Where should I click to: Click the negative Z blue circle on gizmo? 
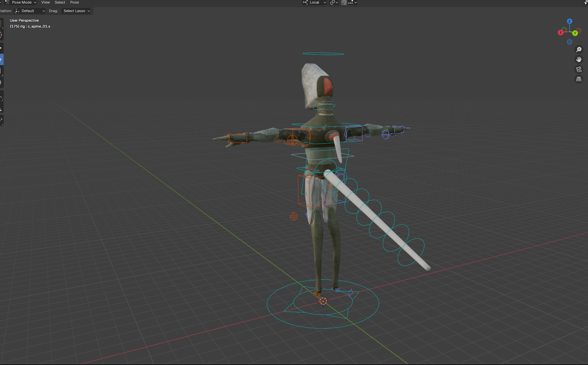point(570,42)
